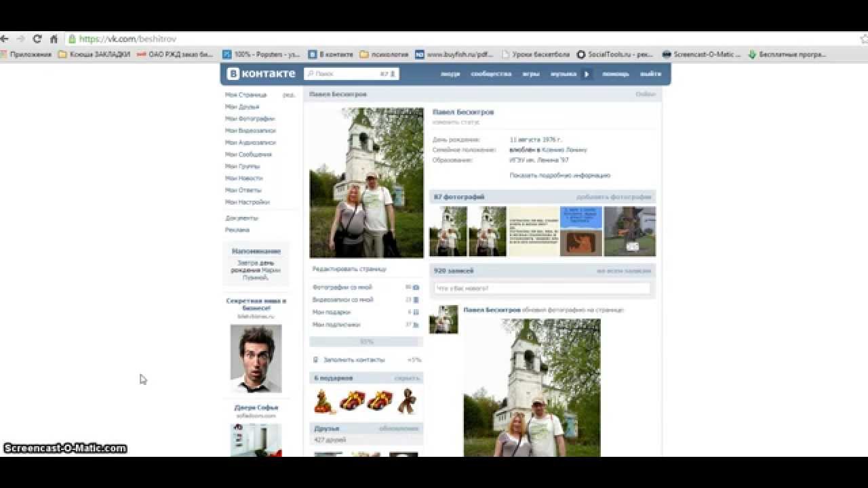Open Мои Видеозаписи in sidebar
Screen dimensions: 868x488
point(250,131)
